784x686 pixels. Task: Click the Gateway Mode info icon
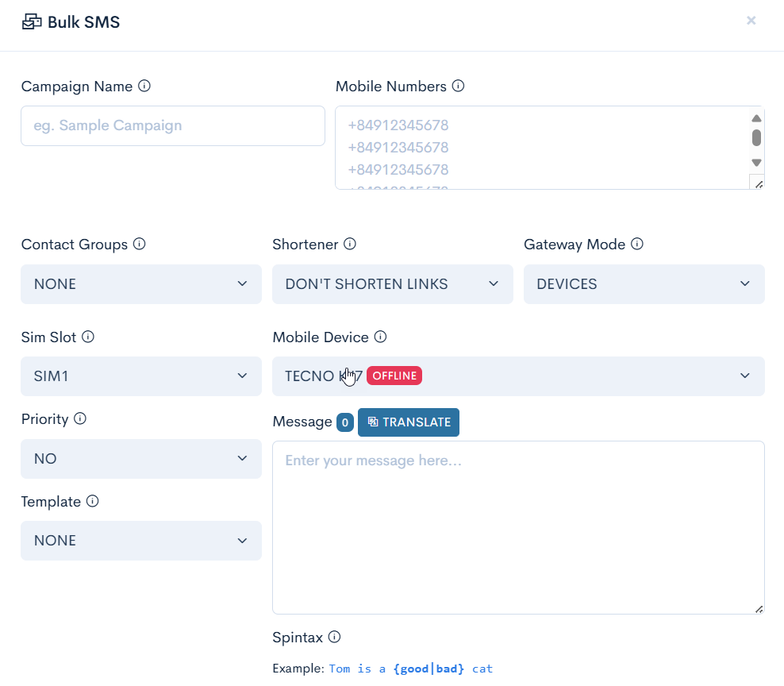636,244
